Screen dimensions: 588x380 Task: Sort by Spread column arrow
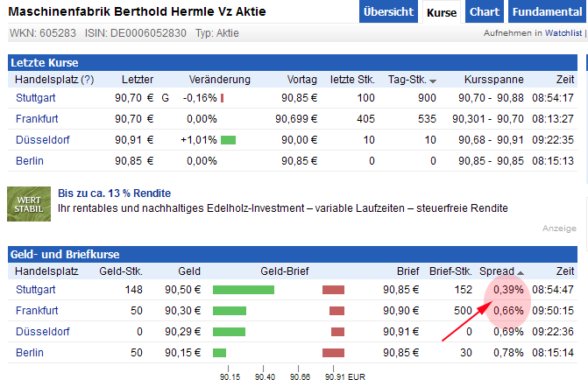point(521,273)
